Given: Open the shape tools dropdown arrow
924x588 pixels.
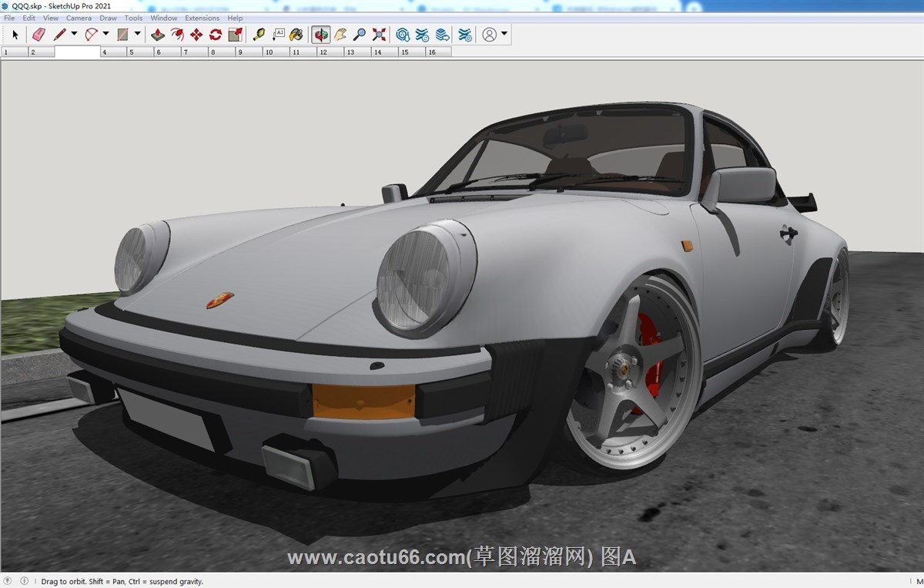Looking at the screenshot, I should tap(137, 34).
